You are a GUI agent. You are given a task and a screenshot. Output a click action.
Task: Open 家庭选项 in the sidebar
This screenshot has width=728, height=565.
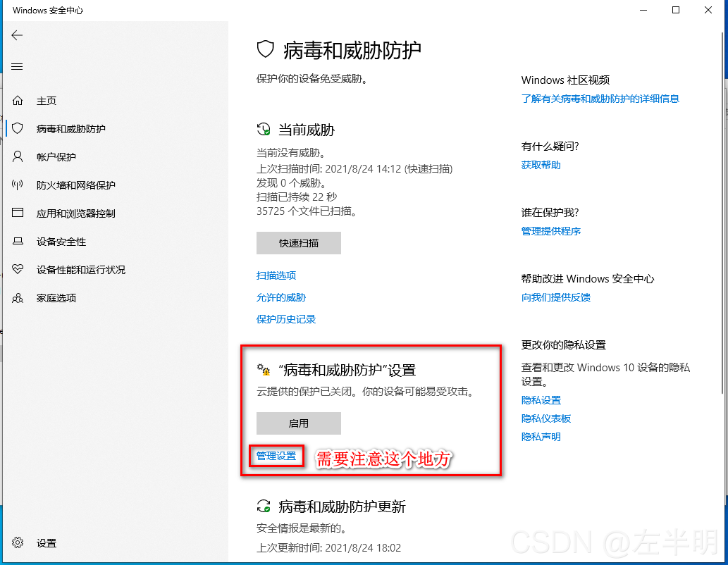[x=56, y=298]
